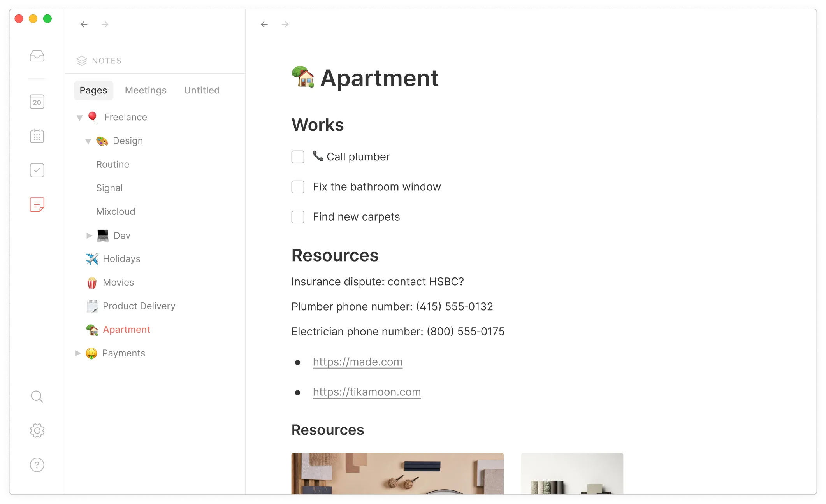826x504 pixels.
Task: Mark Find new carpets as done
Action: (x=298, y=217)
